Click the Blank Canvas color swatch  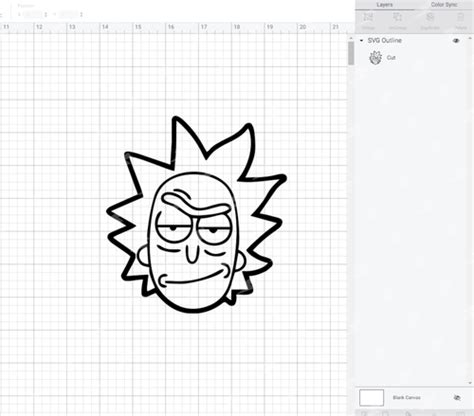pos(371,397)
